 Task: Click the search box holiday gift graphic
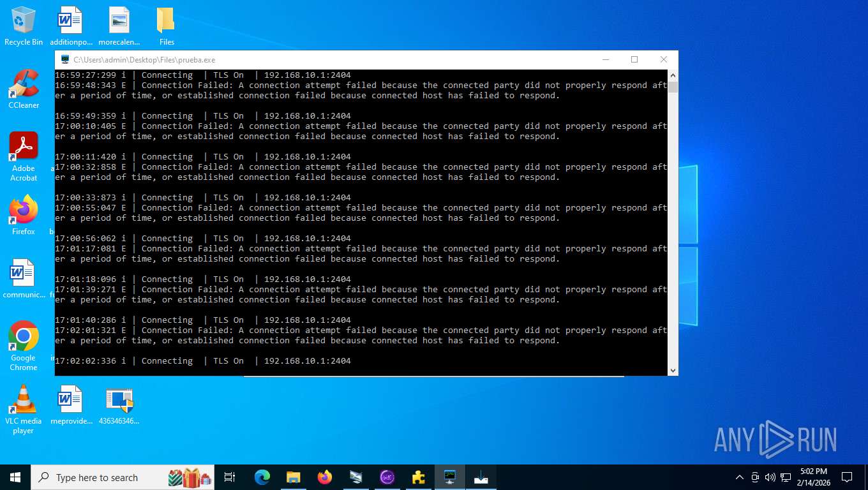click(x=190, y=477)
